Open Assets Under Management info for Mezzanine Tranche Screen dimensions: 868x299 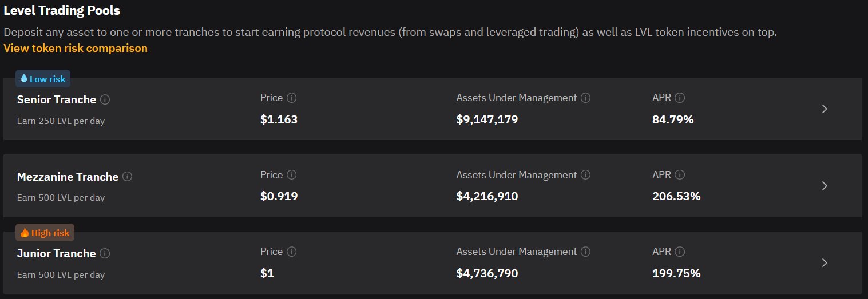pyautogui.click(x=585, y=175)
